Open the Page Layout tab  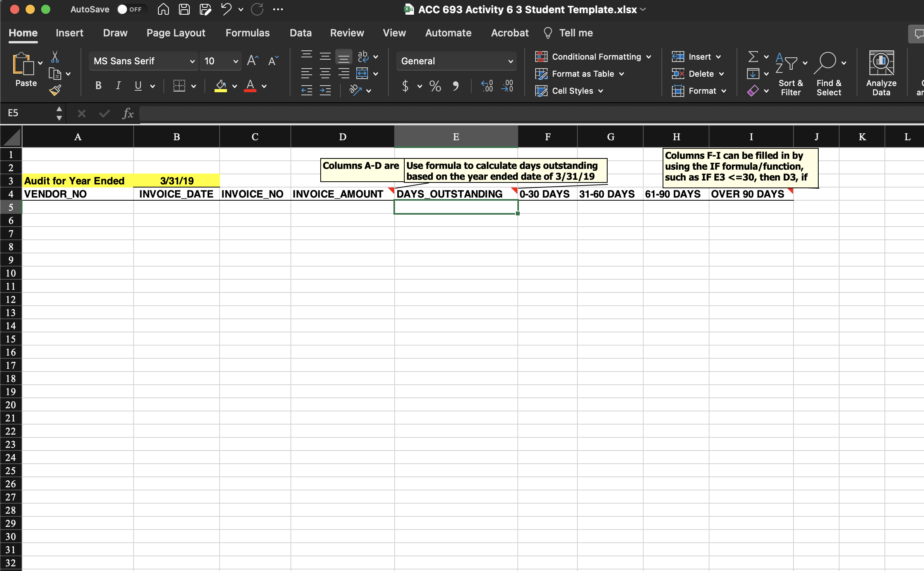pos(176,33)
